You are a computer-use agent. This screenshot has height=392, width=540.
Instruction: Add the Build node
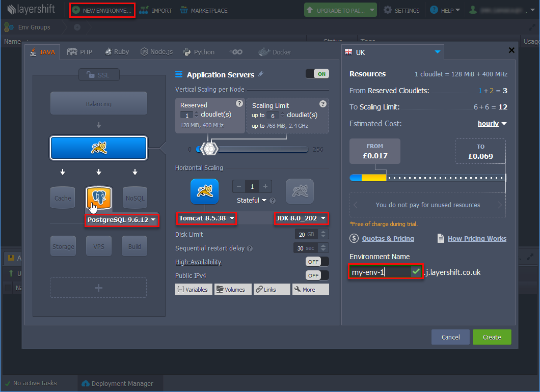(135, 246)
